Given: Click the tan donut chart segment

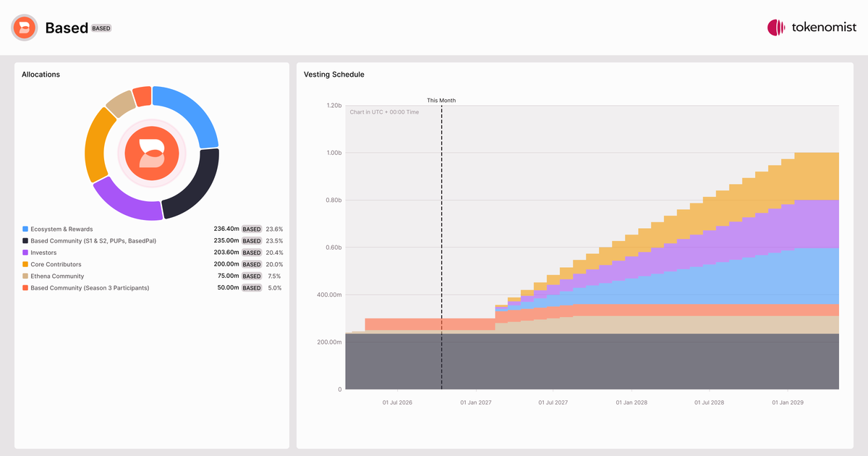Looking at the screenshot, I should point(120,104).
